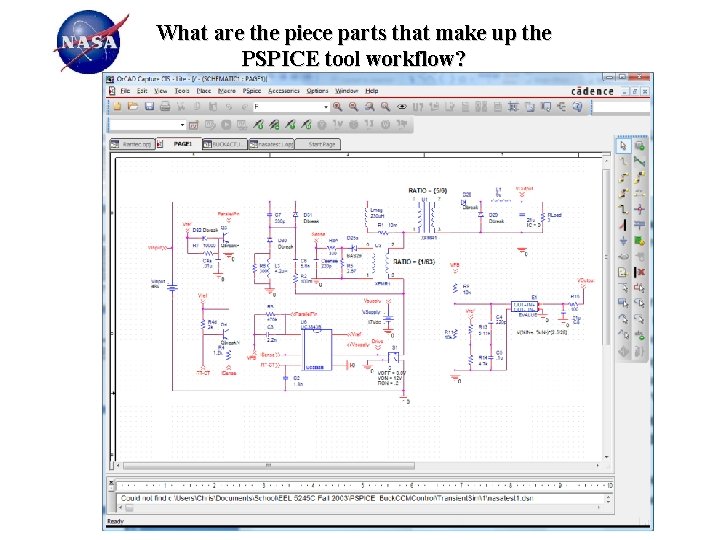Place a voltage level marker probe
The image size is (720, 540).
[259, 124]
